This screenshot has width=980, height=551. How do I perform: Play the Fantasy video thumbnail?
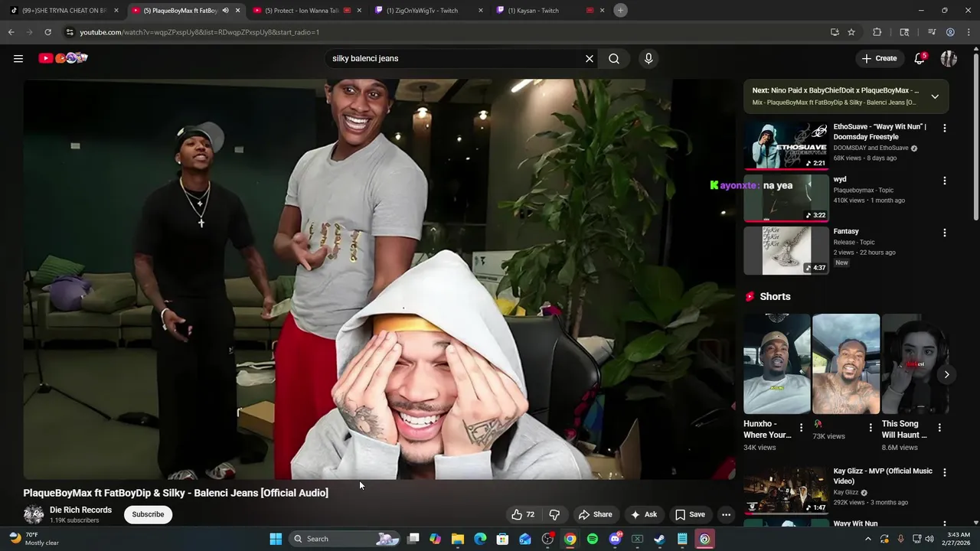pyautogui.click(x=786, y=249)
